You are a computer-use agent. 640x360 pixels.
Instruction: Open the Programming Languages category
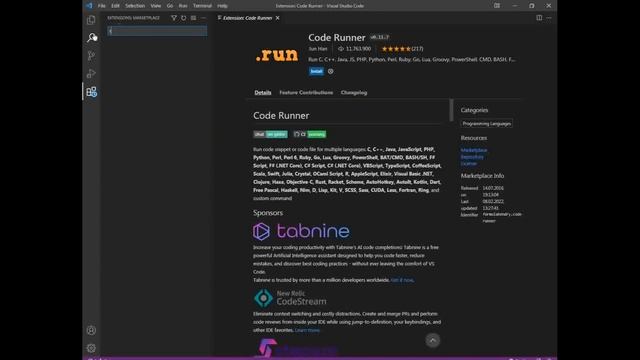click(487, 124)
